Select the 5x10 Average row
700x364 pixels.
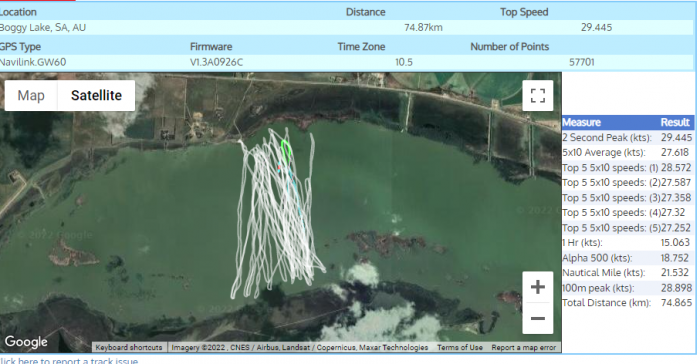(x=628, y=152)
